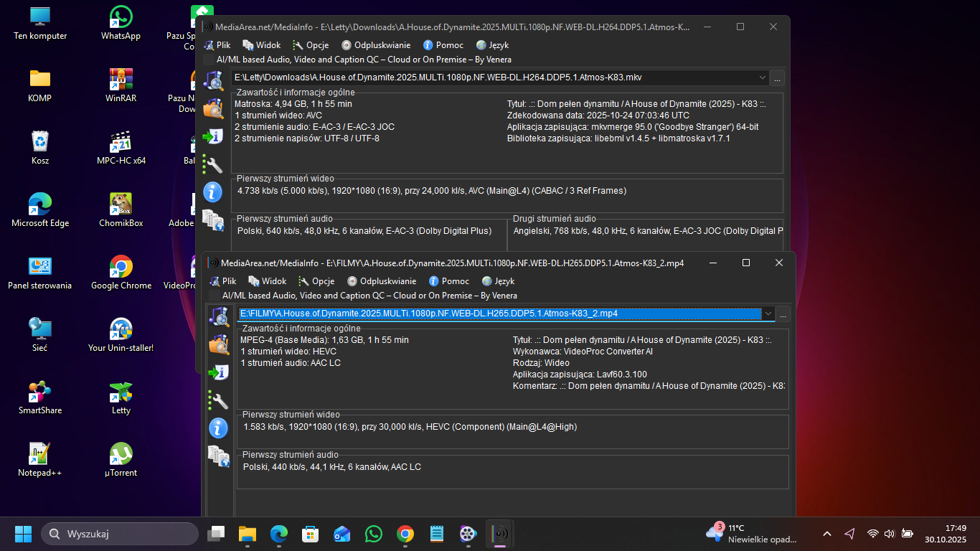
Task: Click the open folder icon in the .mp4 window sidebar
Action: [x=218, y=344]
